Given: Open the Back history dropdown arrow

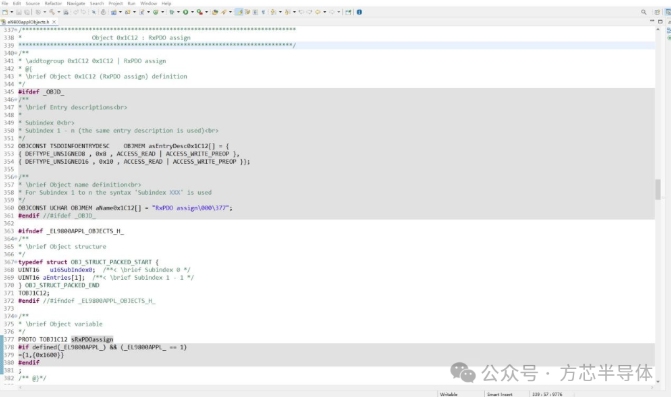Looking at the screenshot, I should coord(325,12).
